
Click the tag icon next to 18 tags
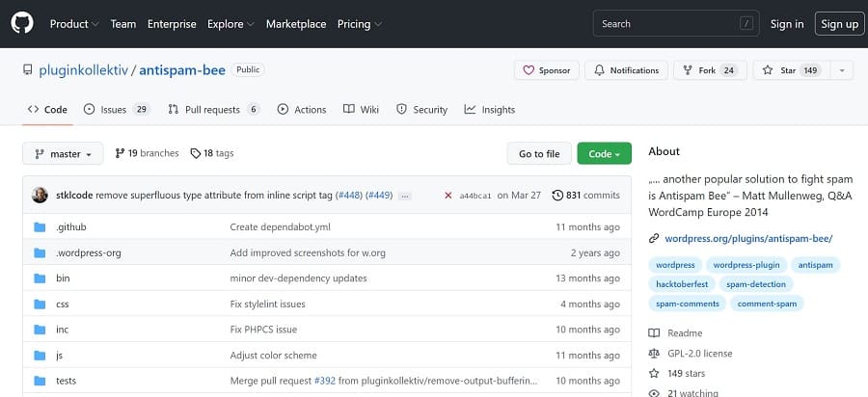point(196,153)
